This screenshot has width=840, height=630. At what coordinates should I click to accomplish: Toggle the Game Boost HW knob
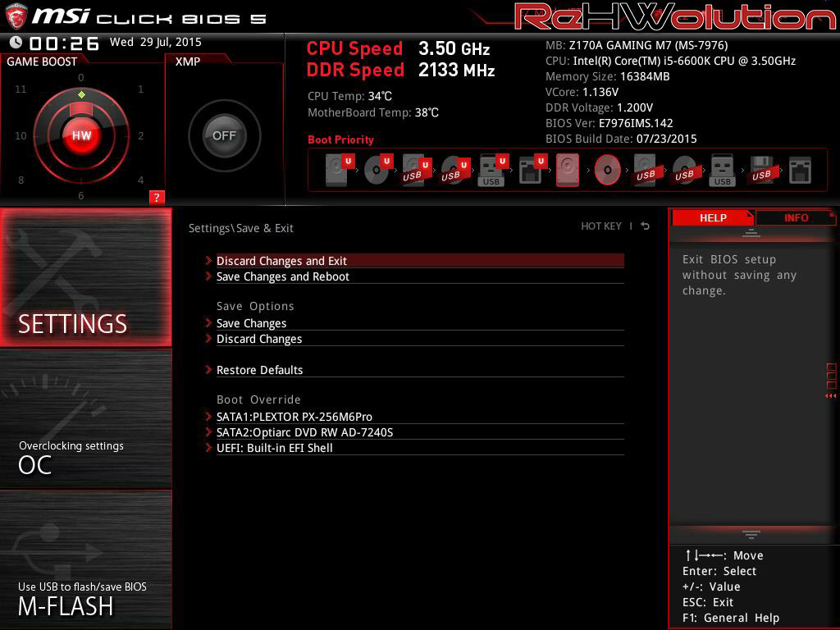(x=81, y=135)
